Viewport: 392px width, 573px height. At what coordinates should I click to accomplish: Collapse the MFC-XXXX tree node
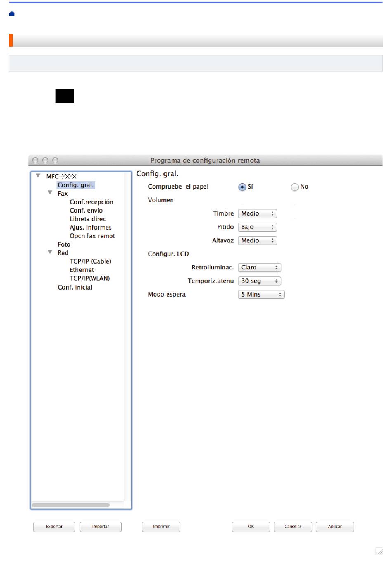point(38,176)
